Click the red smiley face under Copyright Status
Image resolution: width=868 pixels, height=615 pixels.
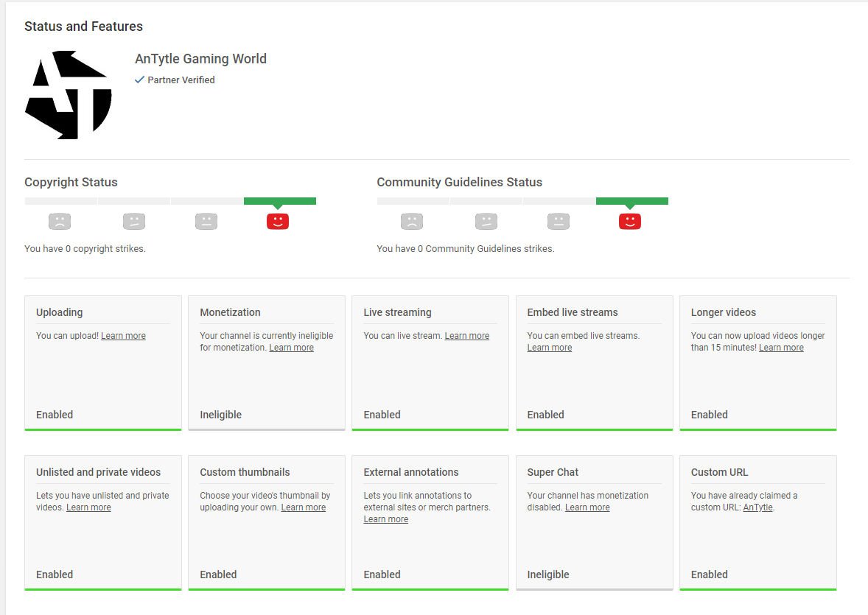coord(278,222)
